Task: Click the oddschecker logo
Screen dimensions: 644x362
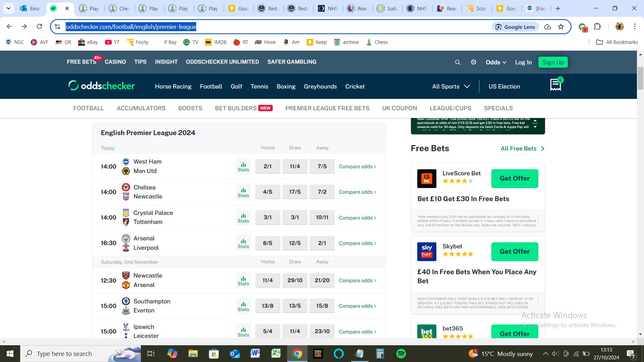Action: pyautogui.click(x=102, y=86)
